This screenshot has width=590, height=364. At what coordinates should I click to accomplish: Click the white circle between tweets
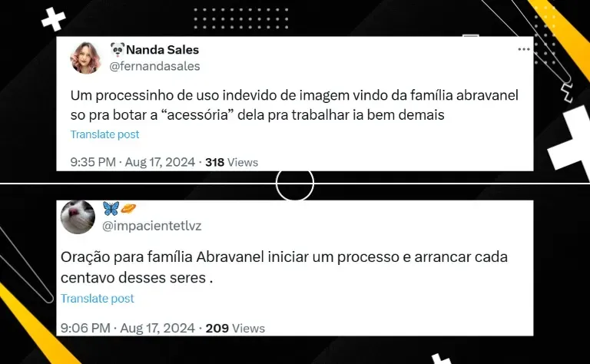(x=295, y=184)
